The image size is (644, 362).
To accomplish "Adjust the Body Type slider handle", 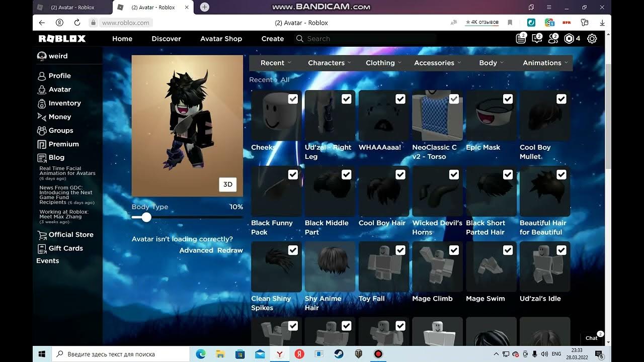I will point(146,217).
